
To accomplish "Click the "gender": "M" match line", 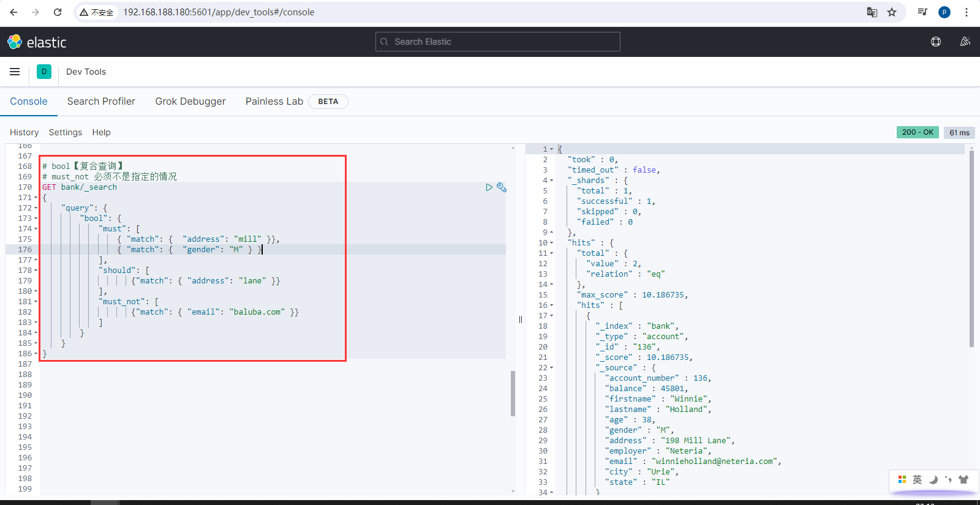I will point(189,250).
